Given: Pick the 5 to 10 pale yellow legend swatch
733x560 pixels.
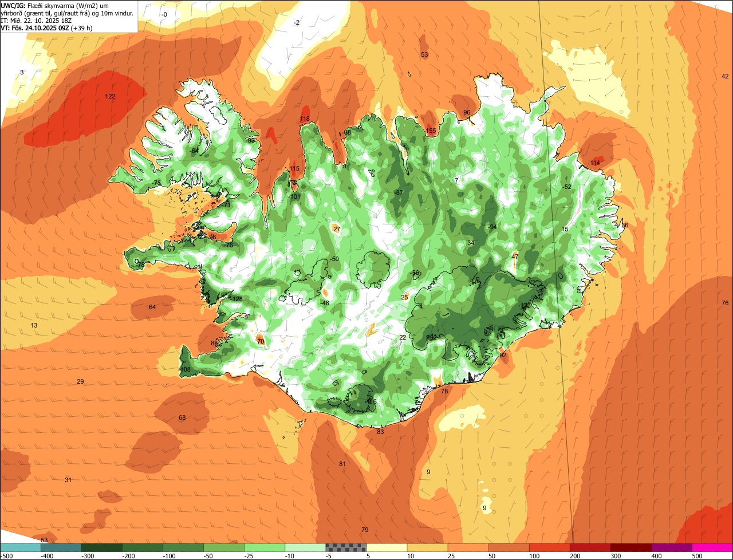Looking at the screenshot, I should click(387, 547).
